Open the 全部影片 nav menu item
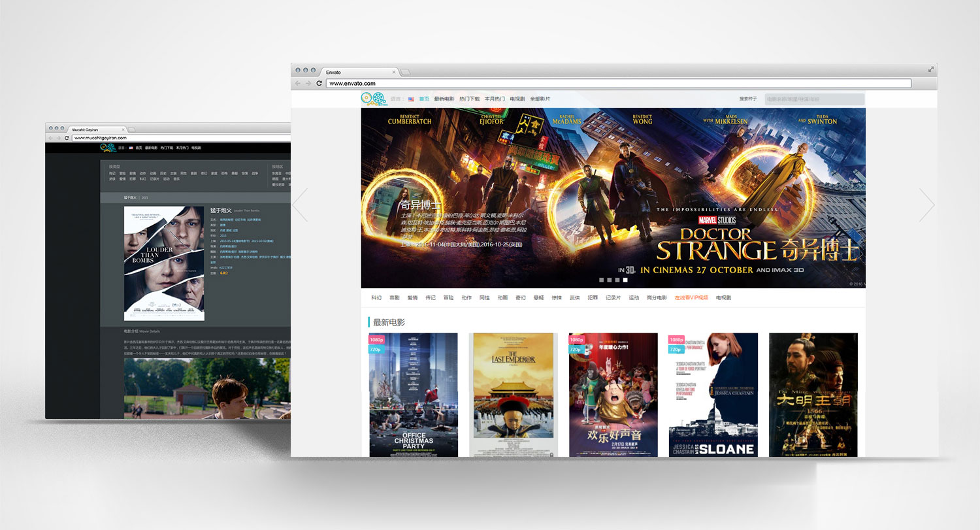 pos(540,99)
